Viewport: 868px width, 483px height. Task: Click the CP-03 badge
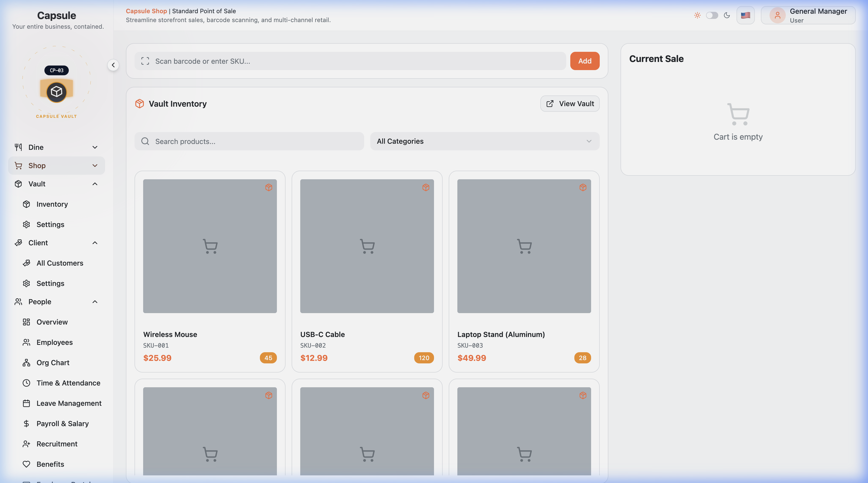point(57,70)
